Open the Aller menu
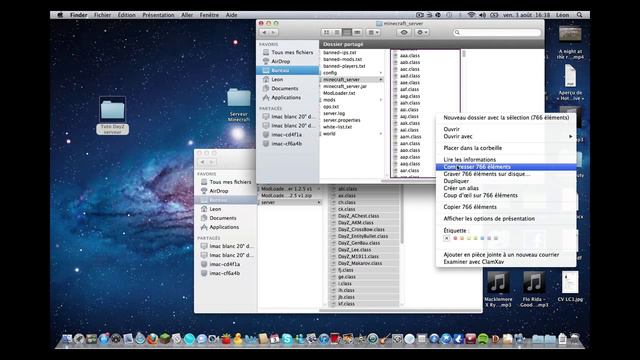The width and height of the screenshot is (640, 360). pyautogui.click(x=187, y=15)
